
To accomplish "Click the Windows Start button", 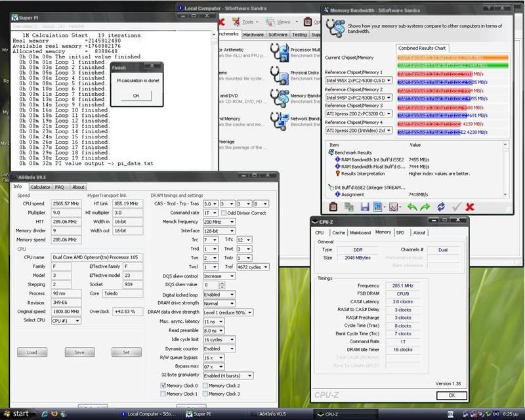I will pyautogui.click(x=16, y=413).
